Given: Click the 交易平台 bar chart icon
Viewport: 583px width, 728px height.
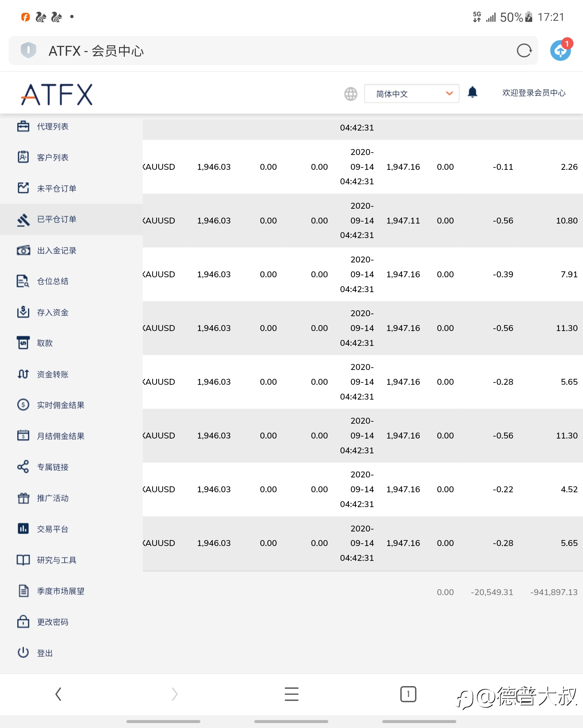Looking at the screenshot, I should 23,529.
